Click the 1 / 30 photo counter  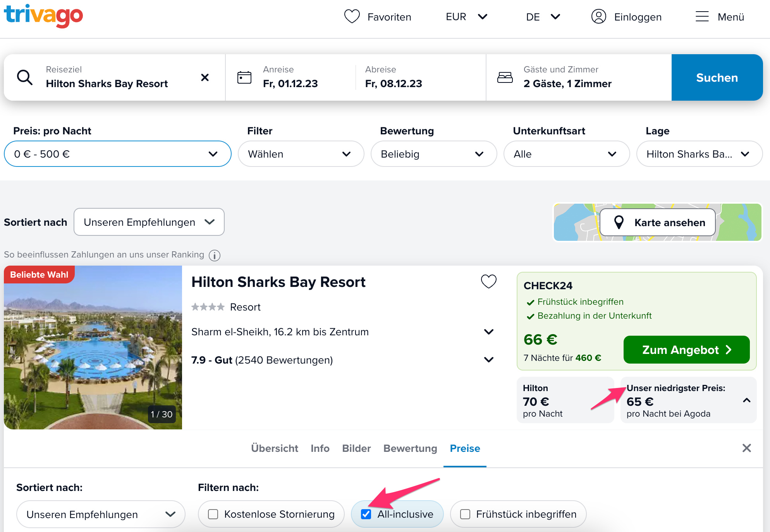tap(162, 414)
